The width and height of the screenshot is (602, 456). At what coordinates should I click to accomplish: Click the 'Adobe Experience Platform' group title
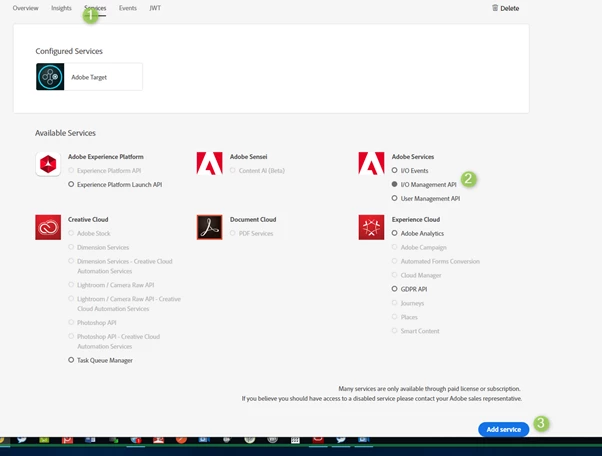pyautogui.click(x=106, y=157)
